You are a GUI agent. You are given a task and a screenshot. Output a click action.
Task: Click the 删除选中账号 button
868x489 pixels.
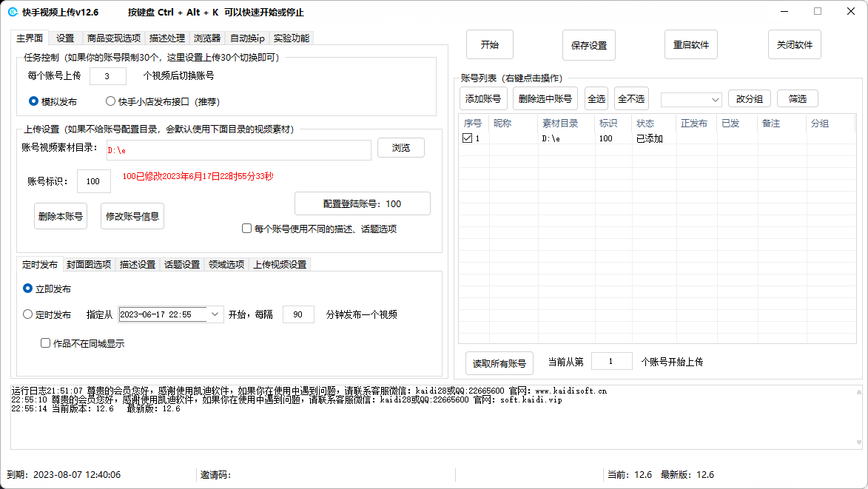click(545, 98)
